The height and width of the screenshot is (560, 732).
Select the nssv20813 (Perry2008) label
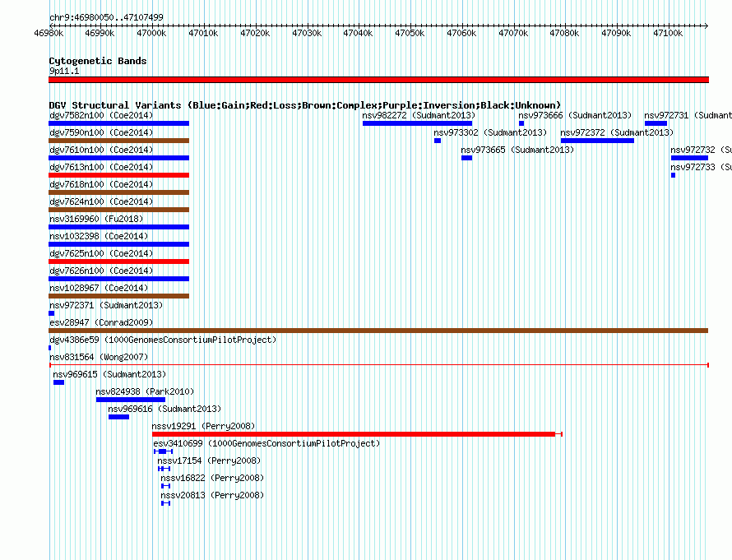212,495
